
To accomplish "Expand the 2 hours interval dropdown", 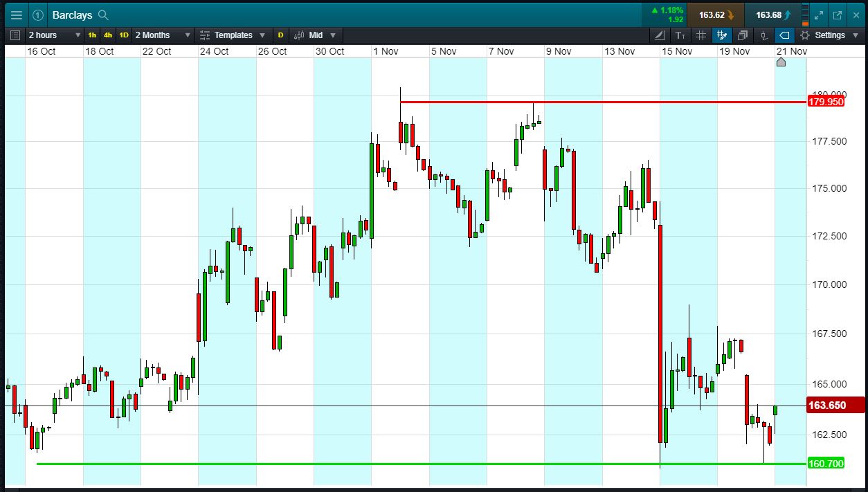I will pyautogui.click(x=55, y=35).
